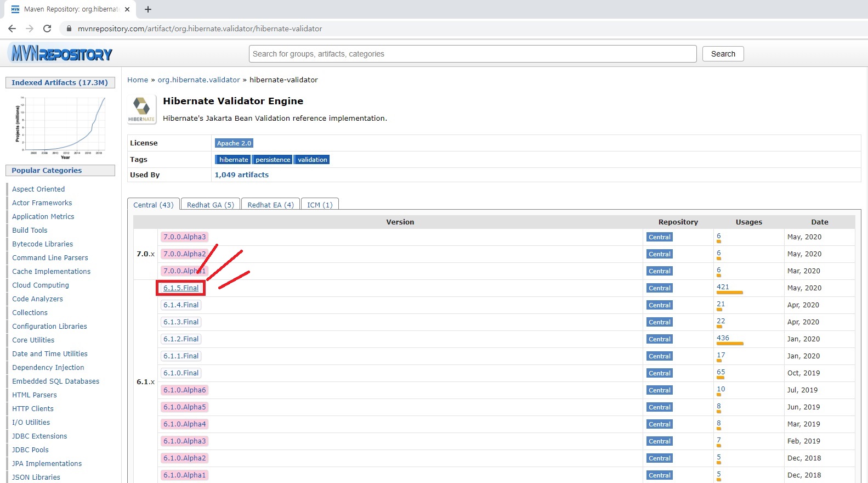This screenshot has width=868, height=483.
Task: Open a new browser tab
Action: pyautogui.click(x=148, y=9)
